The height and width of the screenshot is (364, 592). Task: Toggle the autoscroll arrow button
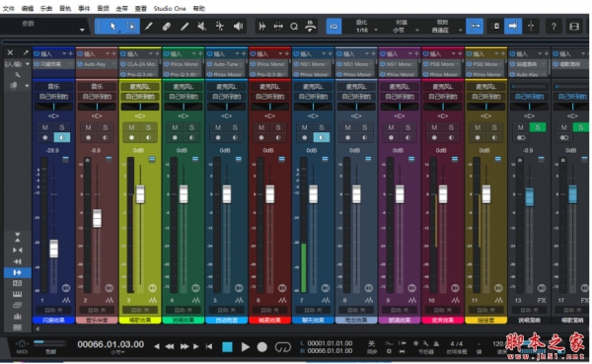coord(513,26)
